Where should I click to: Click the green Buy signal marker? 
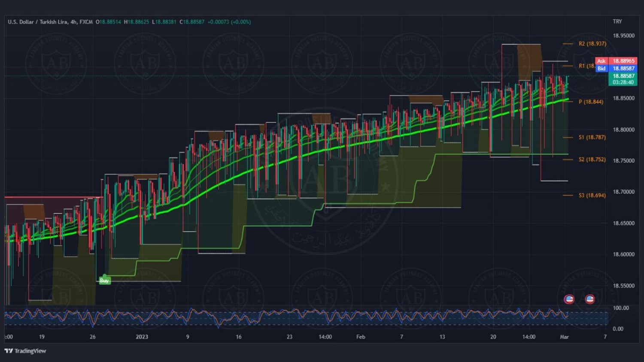tap(104, 281)
